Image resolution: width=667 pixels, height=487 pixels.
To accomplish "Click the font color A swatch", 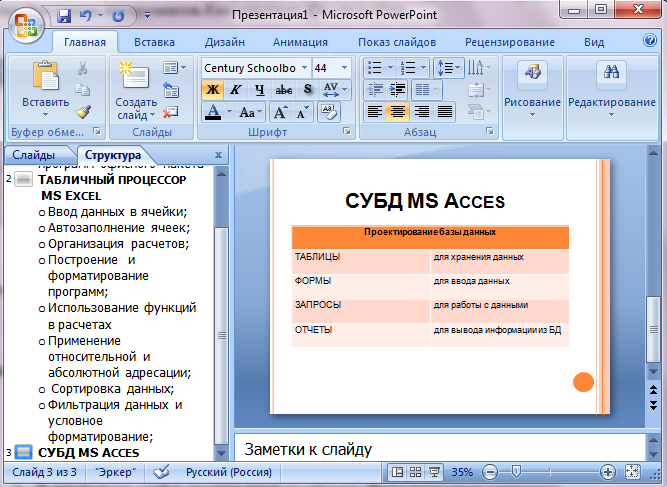I will coord(213,112).
